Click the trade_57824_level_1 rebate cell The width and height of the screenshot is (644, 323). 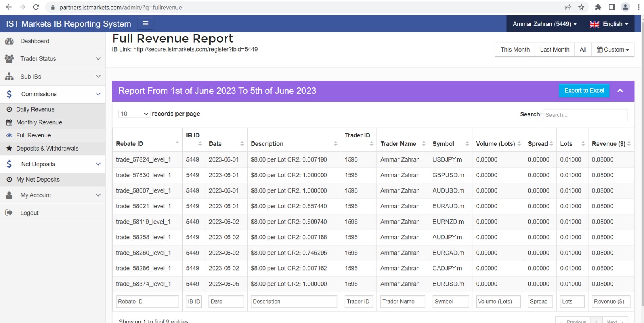[143, 159]
